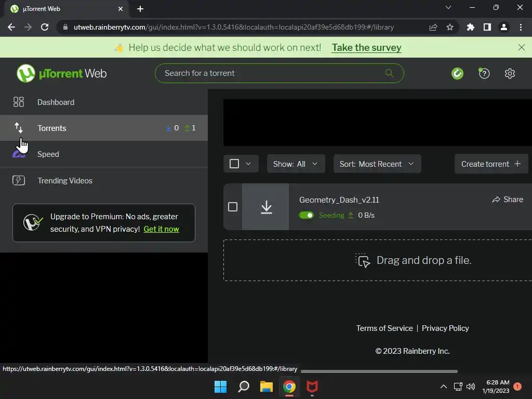This screenshot has height=399, width=532.
Task: Open File Explorer from taskbar
Action: tap(267, 387)
